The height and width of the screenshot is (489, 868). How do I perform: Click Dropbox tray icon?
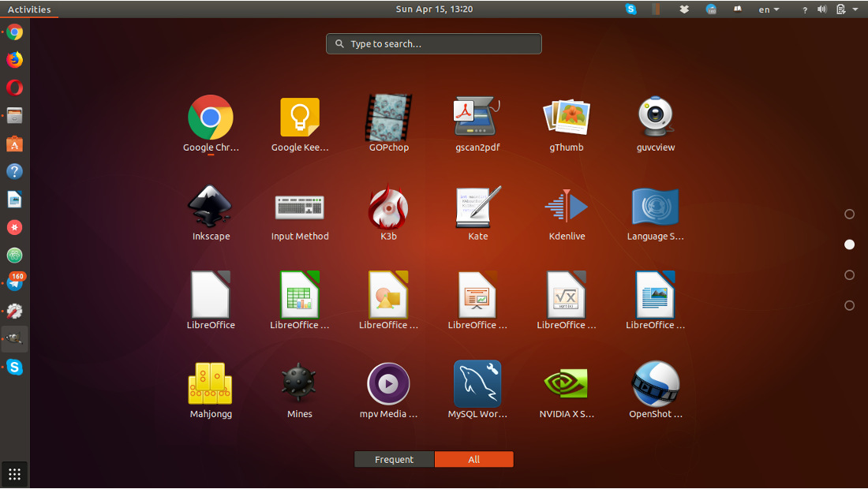(x=684, y=9)
